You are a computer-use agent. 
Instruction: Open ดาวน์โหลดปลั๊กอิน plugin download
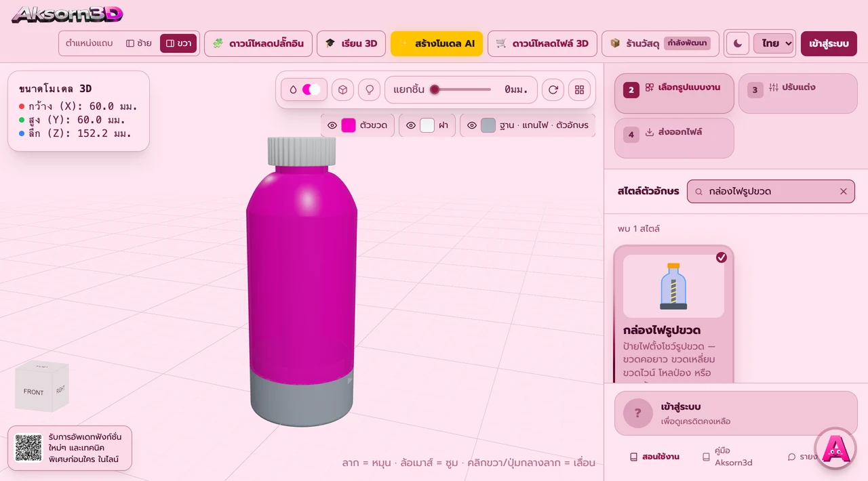click(258, 43)
